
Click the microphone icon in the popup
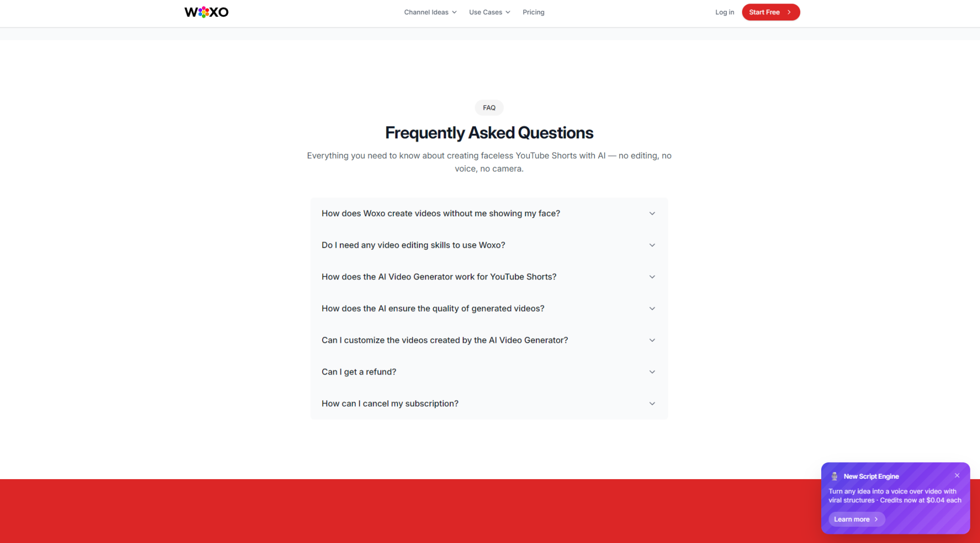pyautogui.click(x=835, y=476)
